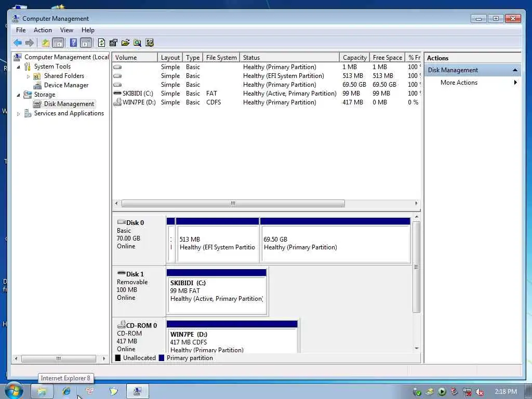Open Windows Explorer from the taskbar
This screenshot has width=532, height=399.
click(x=42, y=392)
